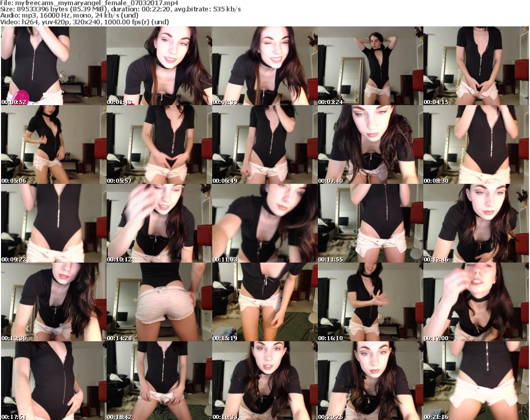Select the frame stamped 00:18:42

point(159,381)
